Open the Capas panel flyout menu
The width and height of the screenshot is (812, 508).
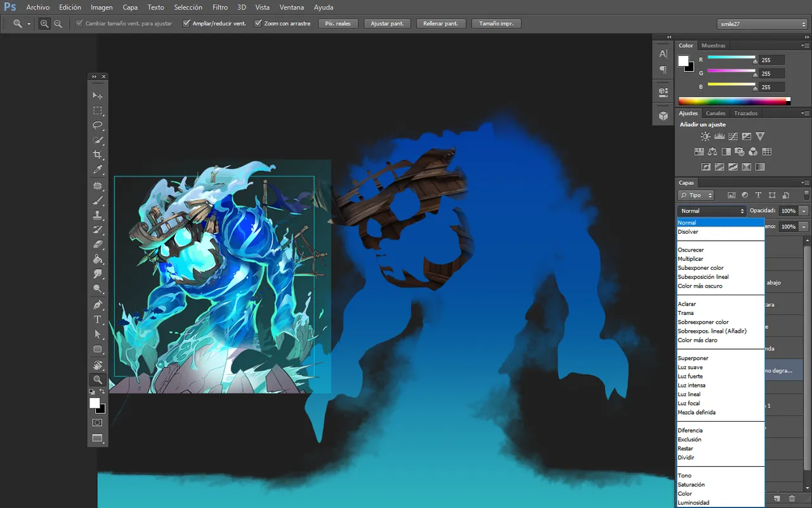[806, 183]
